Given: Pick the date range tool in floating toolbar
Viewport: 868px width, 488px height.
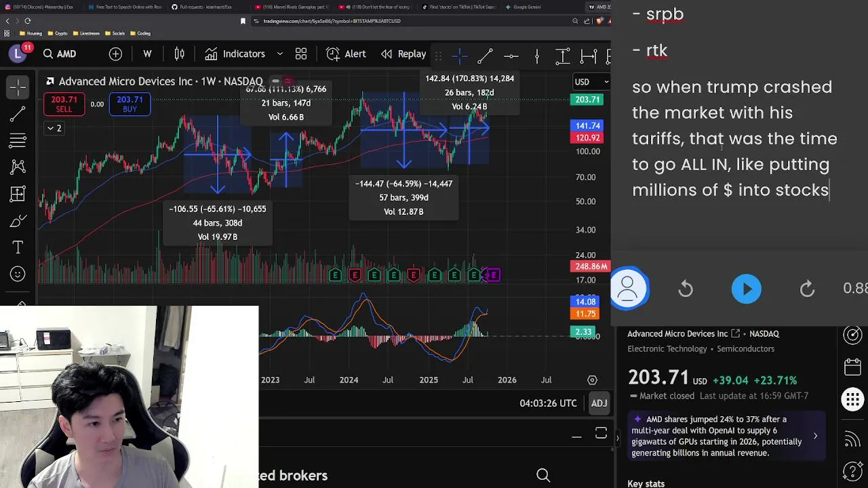Looking at the screenshot, I should [589, 56].
